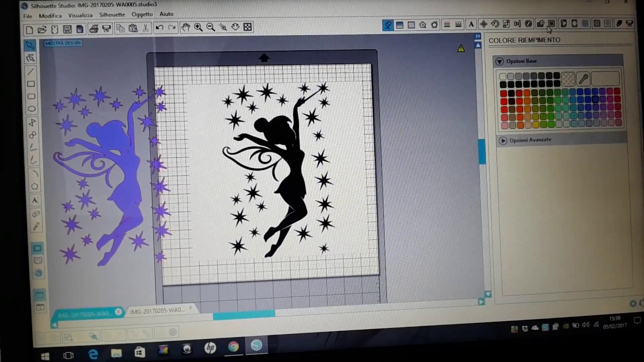Viewport: 644px width, 362px height.
Task: Click the yellow warning triangle icon
Action: click(x=461, y=49)
